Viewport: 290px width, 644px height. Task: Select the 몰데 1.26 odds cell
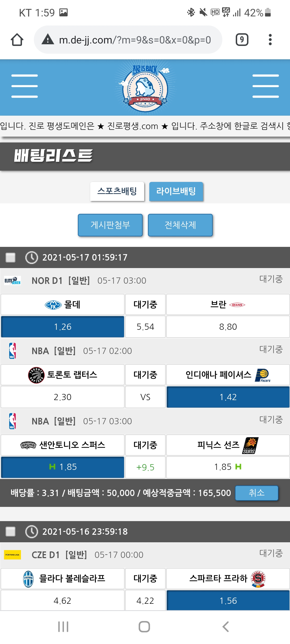coord(63,327)
